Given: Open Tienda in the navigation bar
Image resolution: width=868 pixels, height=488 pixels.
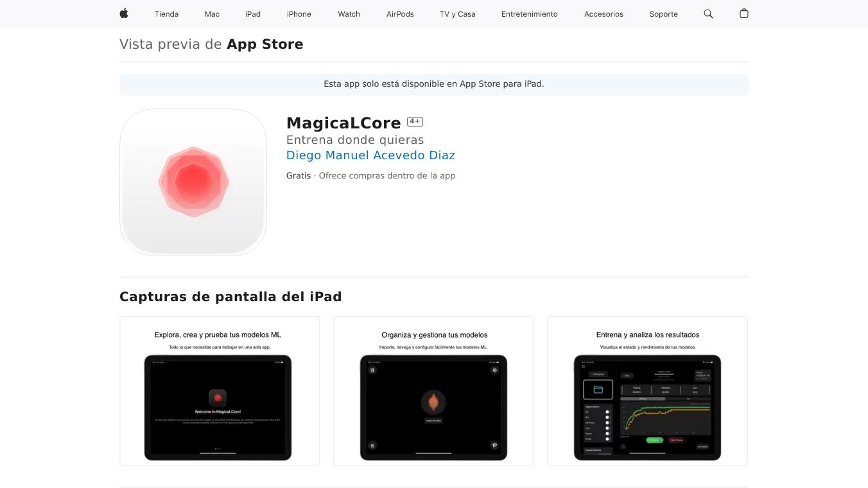Looking at the screenshot, I should tap(166, 14).
